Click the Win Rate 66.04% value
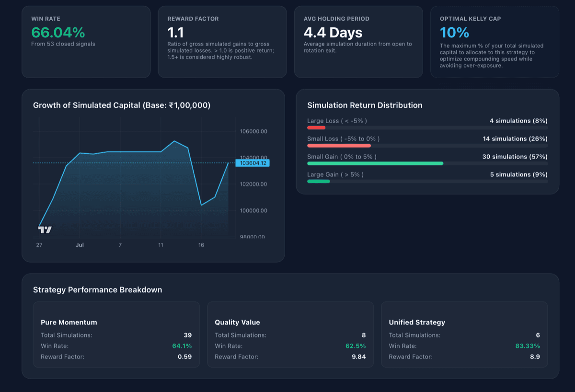Viewport: 575px width, 392px height. [x=58, y=33]
